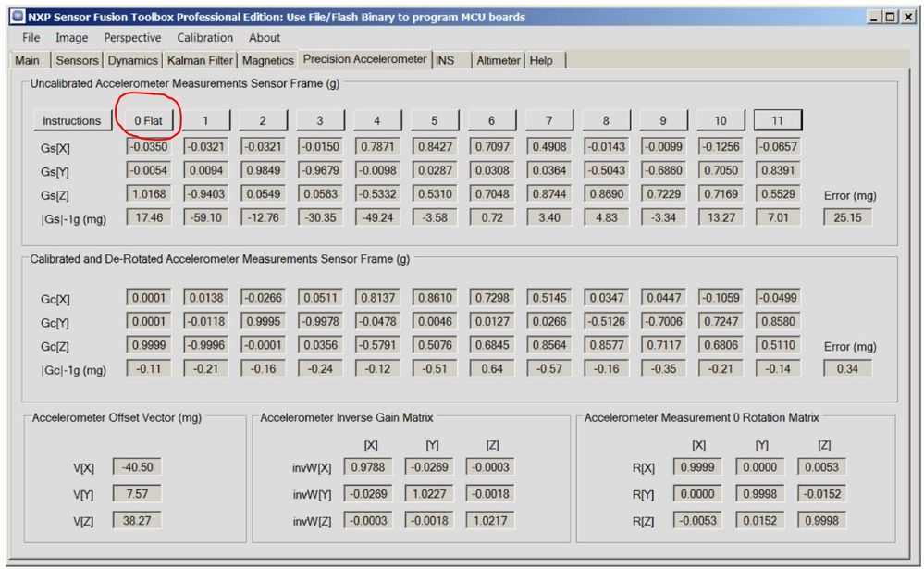Click the V[Z] offset field 38.27
924x569 pixels.
[137, 520]
